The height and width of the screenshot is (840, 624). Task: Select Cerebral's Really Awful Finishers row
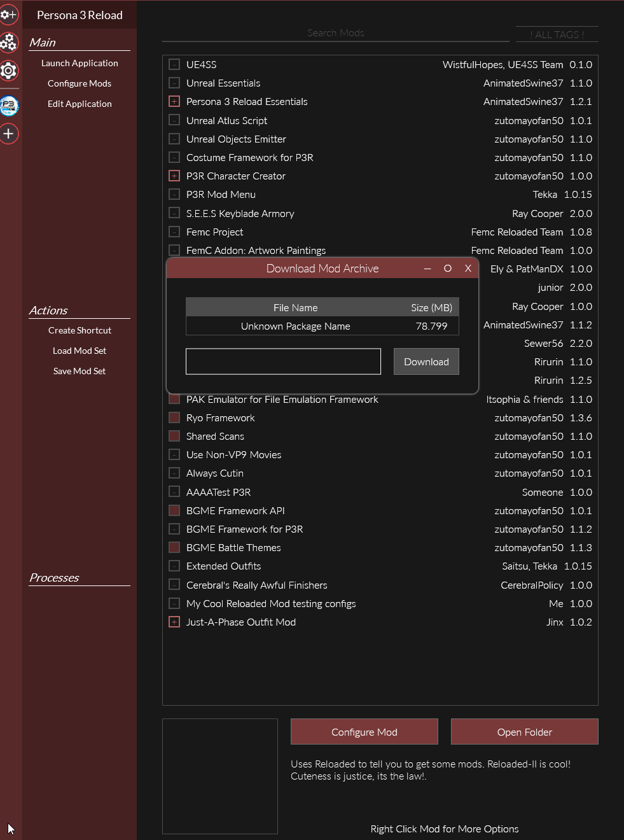pyautogui.click(x=380, y=585)
